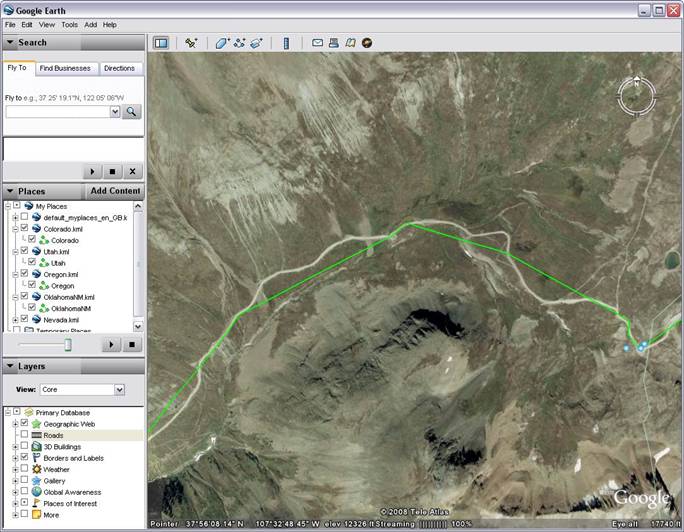This screenshot has height=532, width=684.
Task: Click the Borders and Labels flag icon
Action: (x=37, y=458)
